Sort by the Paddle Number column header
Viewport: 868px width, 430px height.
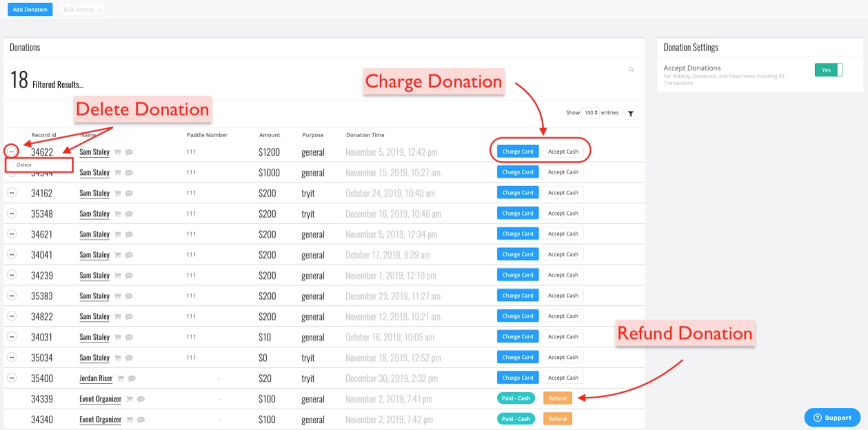pyautogui.click(x=207, y=135)
